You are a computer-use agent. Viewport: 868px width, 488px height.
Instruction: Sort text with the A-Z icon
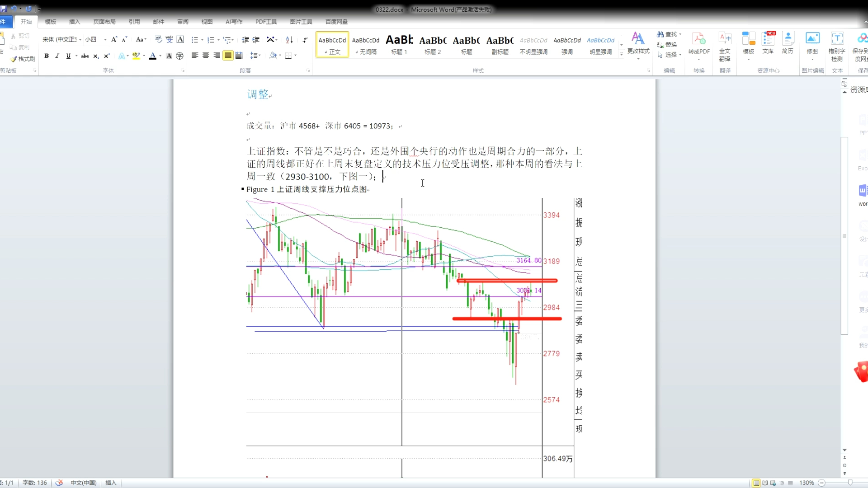pos(289,40)
